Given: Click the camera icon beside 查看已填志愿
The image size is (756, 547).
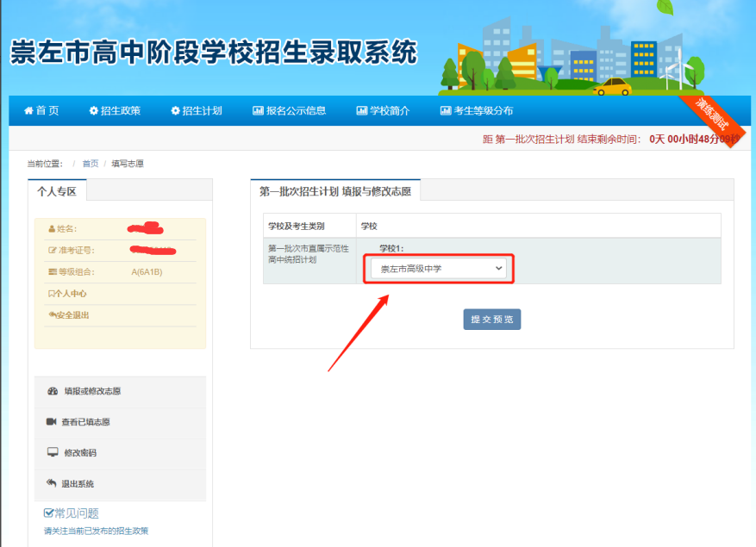Looking at the screenshot, I should [x=51, y=422].
